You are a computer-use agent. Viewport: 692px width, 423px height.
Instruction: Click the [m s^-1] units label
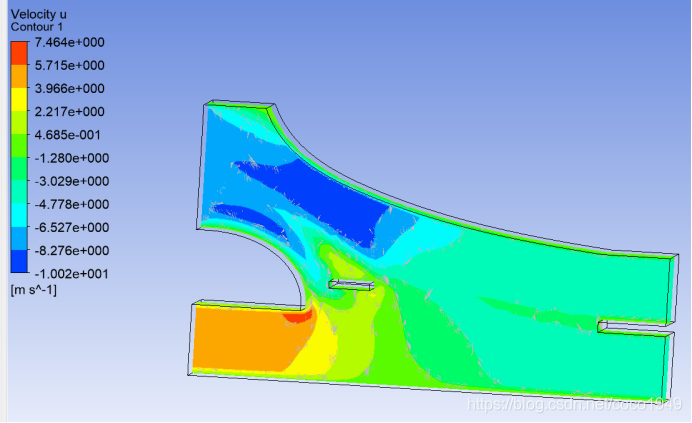point(34,290)
